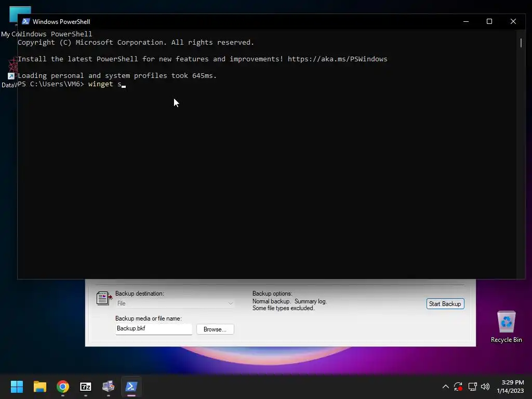
Task: Open the clock and date flyout
Action: coord(510,387)
